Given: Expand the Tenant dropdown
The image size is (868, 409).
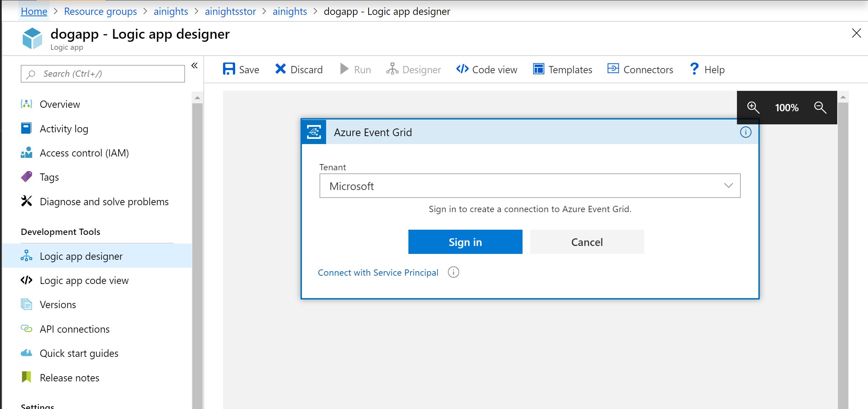Looking at the screenshot, I should (x=728, y=186).
